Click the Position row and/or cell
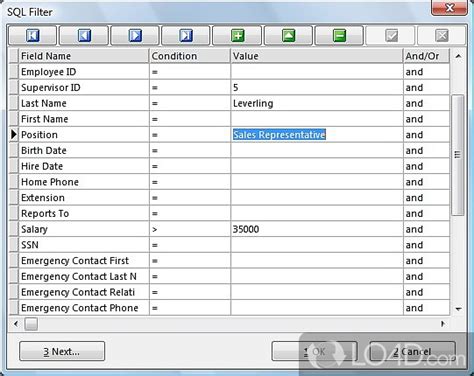 point(427,134)
